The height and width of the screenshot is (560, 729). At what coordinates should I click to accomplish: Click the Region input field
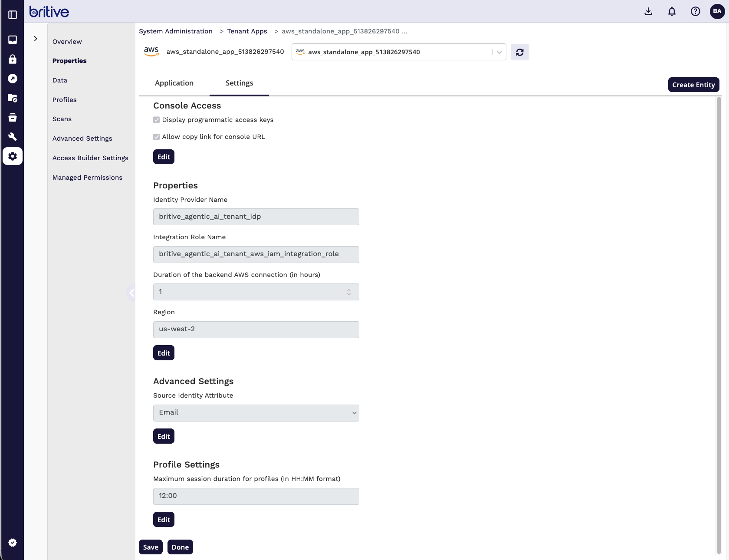coord(256,329)
